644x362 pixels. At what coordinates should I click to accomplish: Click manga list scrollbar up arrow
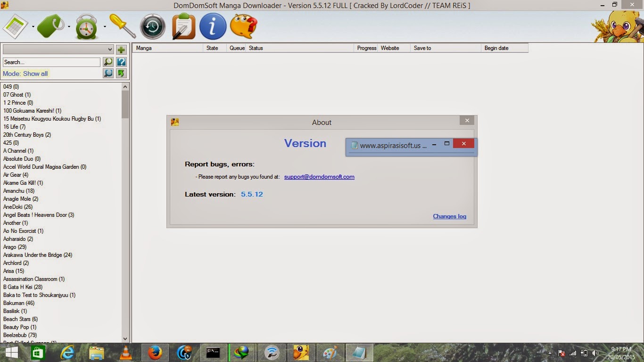click(125, 87)
